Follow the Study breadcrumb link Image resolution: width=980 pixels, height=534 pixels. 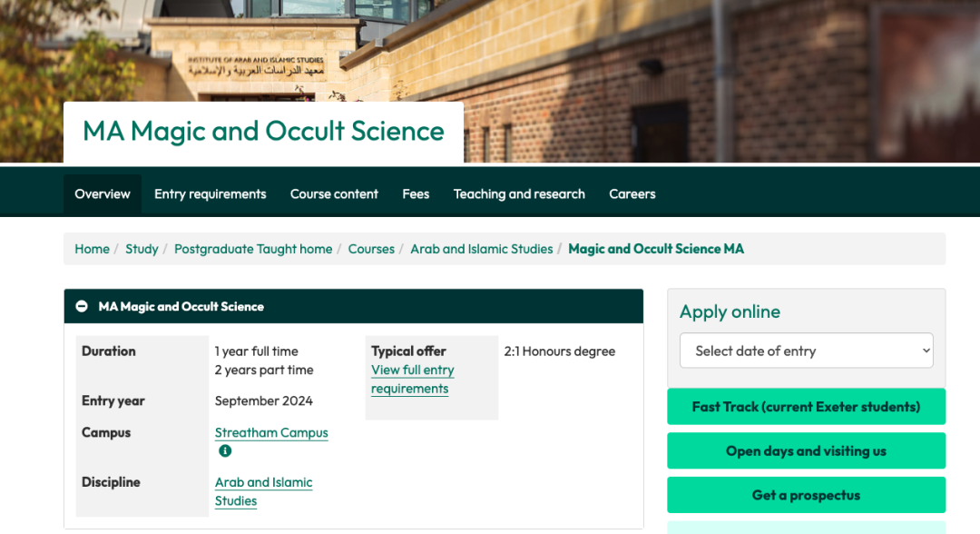[142, 249]
